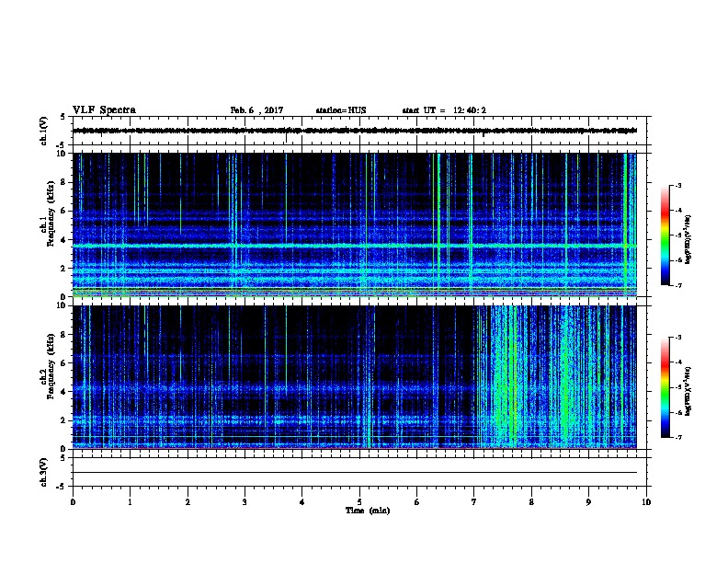Click the "station=HUS" header label
Image resolution: width=728 pixels, height=563 pixels.
click(341, 110)
